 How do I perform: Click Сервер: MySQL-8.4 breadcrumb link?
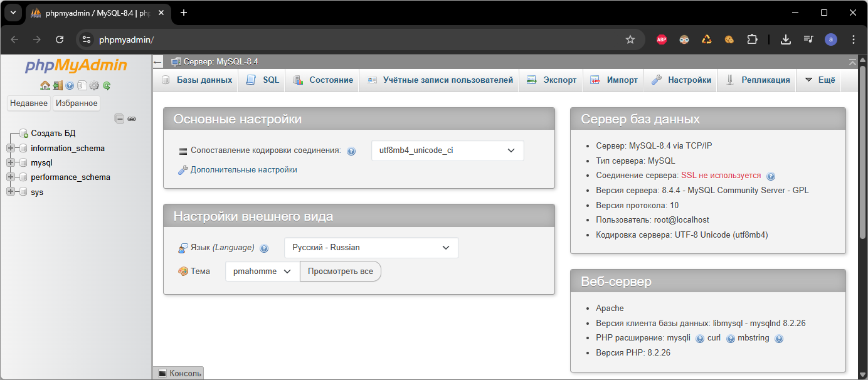click(x=221, y=62)
